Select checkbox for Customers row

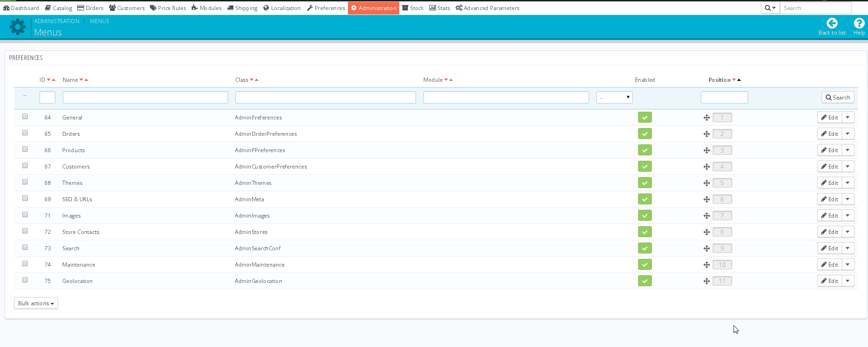(25, 166)
